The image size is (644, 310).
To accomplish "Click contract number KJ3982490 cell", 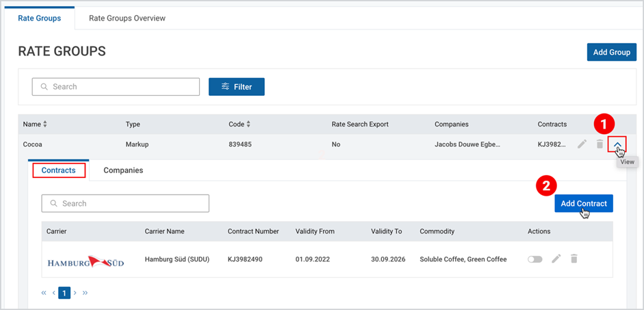I will [245, 259].
